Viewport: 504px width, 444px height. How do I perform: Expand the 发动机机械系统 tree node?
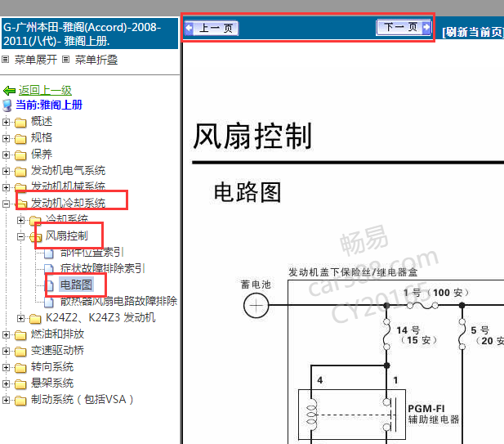tap(6, 187)
